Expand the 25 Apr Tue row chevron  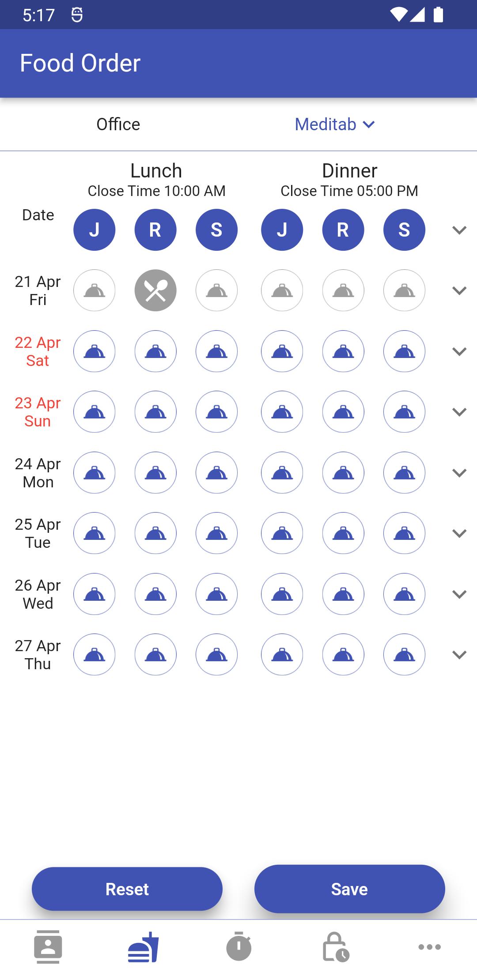459,533
